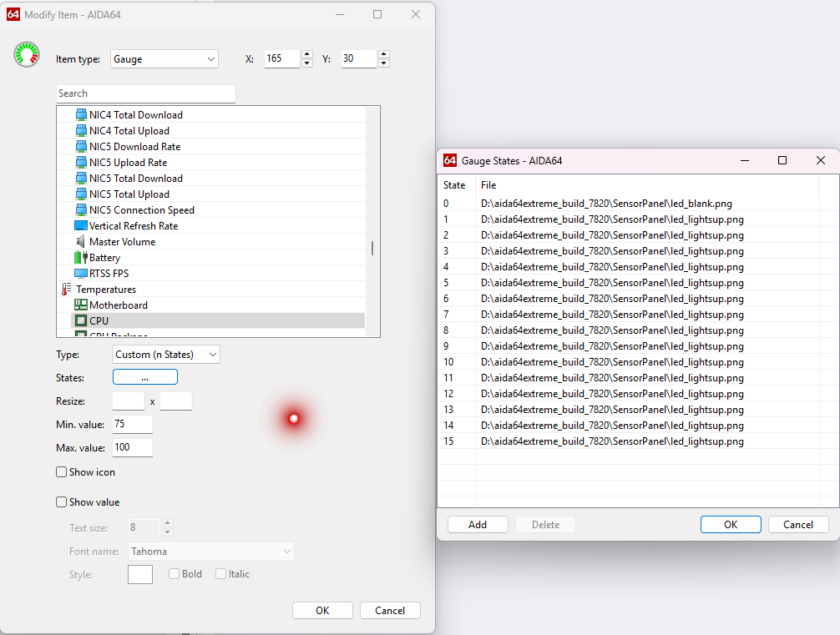Image resolution: width=840 pixels, height=635 pixels.
Task: Select state 5 row in Gauge States
Action: [x=629, y=283]
